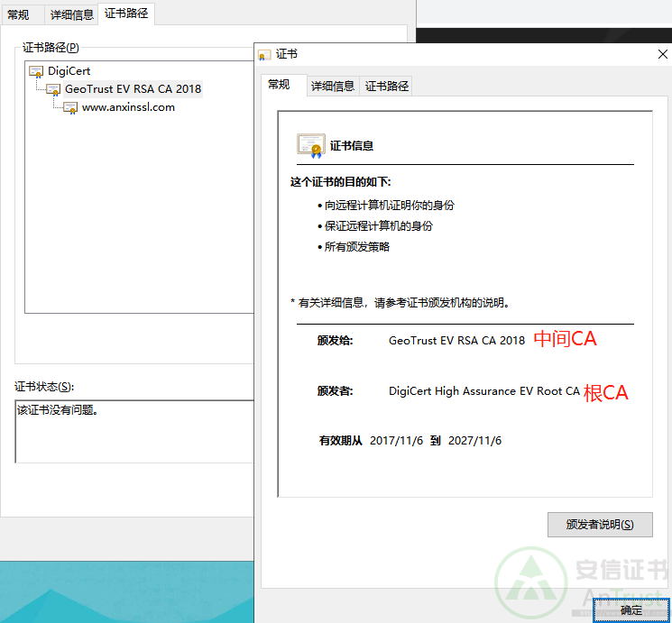Open 详细信息 tab in the back window

[72, 14]
